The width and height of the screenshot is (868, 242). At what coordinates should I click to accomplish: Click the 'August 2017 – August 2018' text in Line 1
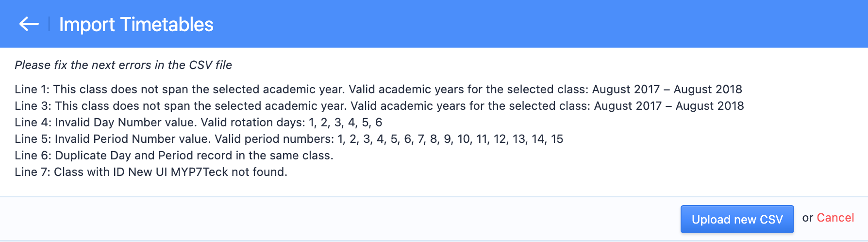click(x=667, y=89)
